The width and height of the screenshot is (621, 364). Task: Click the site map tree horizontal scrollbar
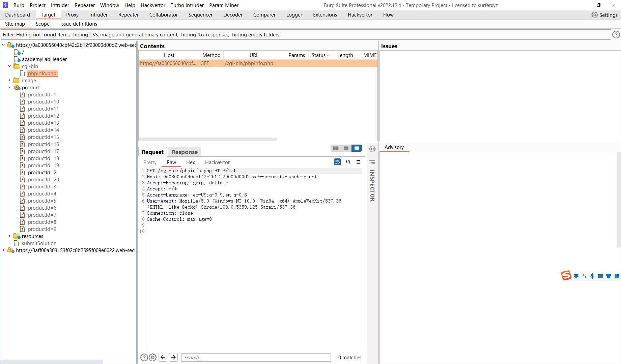[x=52, y=362]
